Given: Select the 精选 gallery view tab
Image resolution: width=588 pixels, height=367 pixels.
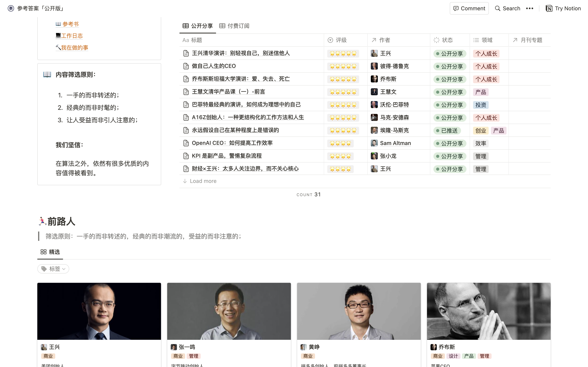Looking at the screenshot, I should [50, 252].
